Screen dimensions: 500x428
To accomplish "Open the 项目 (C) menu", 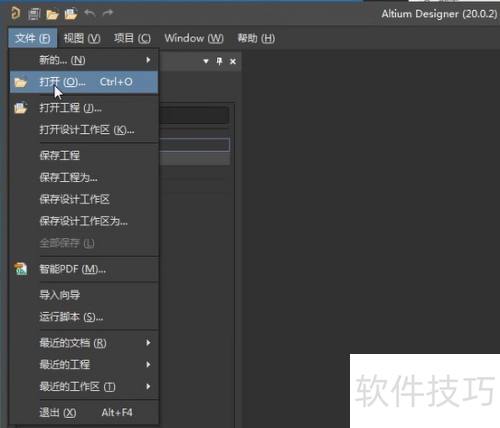I will 132,38.
